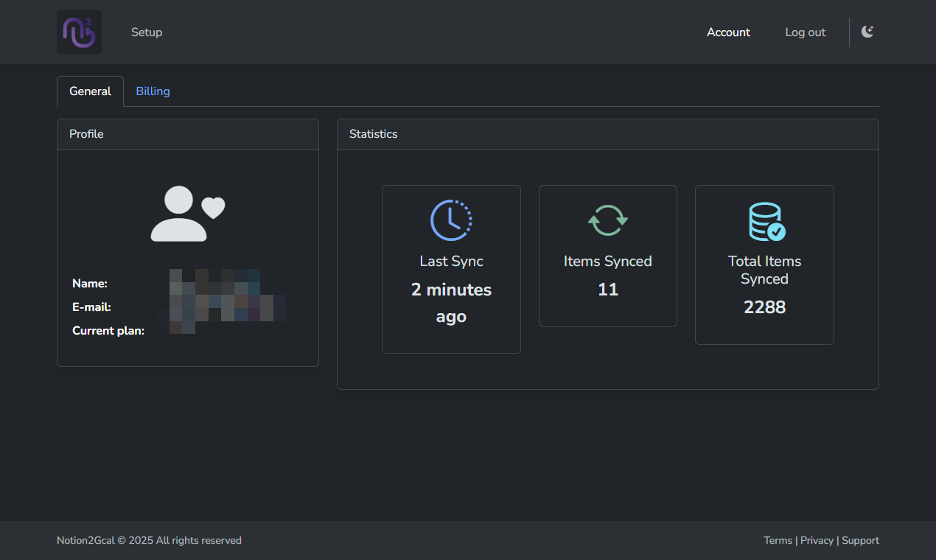Image resolution: width=936 pixels, height=560 pixels.
Task: Toggle dark mode with moon icon
Action: tap(867, 32)
